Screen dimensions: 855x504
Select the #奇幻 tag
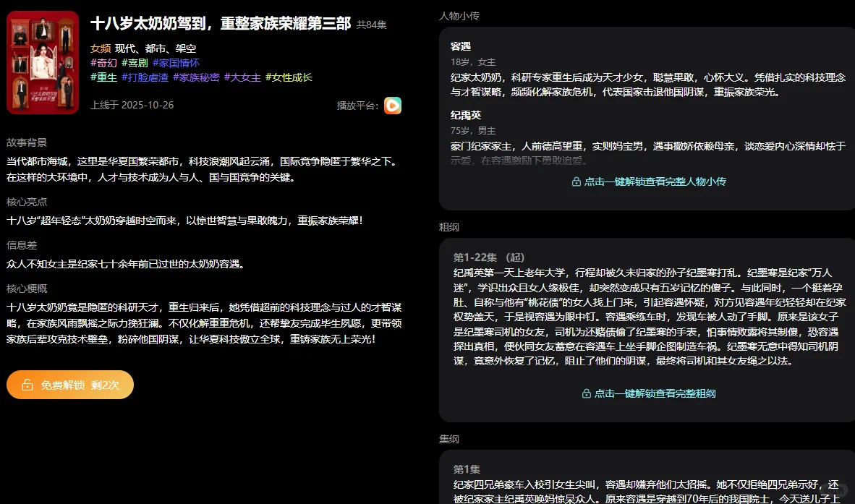click(103, 63)
